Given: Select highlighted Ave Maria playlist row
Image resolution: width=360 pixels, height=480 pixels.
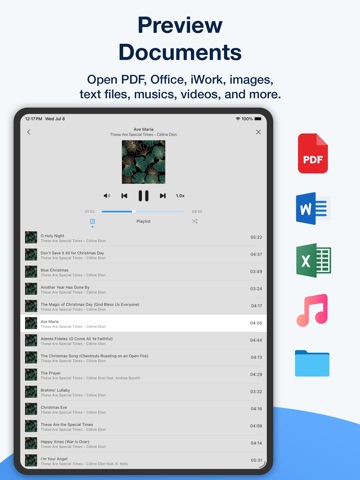Looking at the screenshot, I should (143, 323).
